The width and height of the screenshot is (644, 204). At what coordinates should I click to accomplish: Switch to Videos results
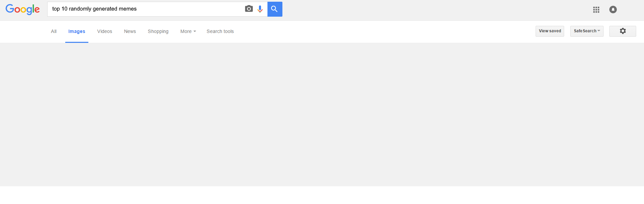pos(105,31)
